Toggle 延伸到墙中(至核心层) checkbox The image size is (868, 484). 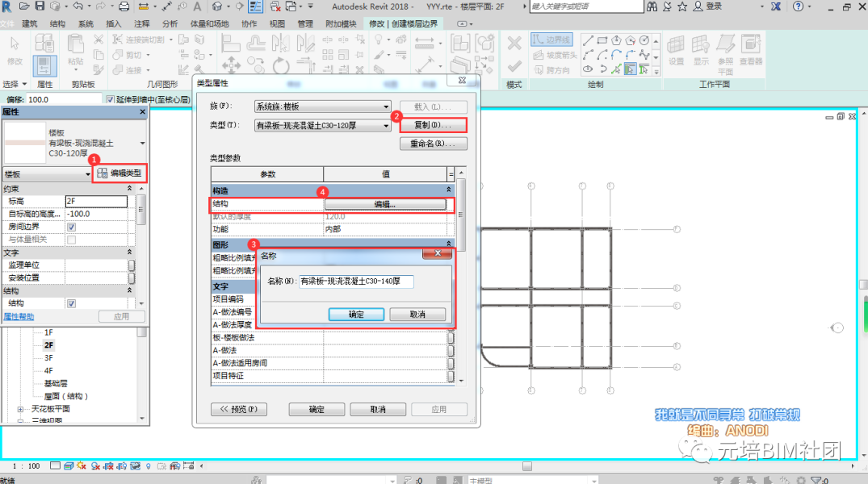pos(111,99)
